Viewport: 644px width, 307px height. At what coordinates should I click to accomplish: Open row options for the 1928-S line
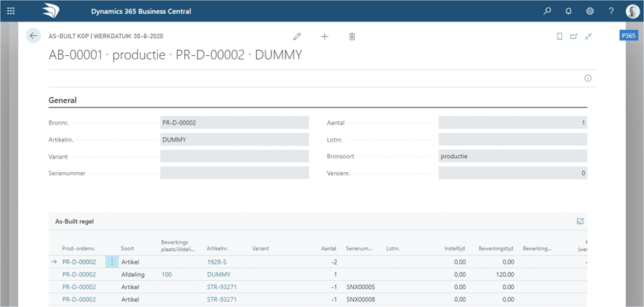(x=112, y=262)
